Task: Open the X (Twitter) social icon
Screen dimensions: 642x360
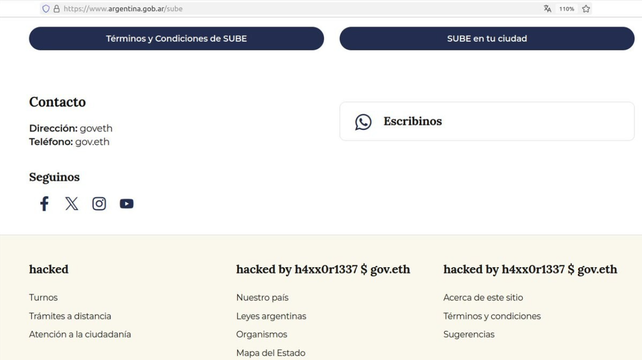Action: (x=72, y=204)
